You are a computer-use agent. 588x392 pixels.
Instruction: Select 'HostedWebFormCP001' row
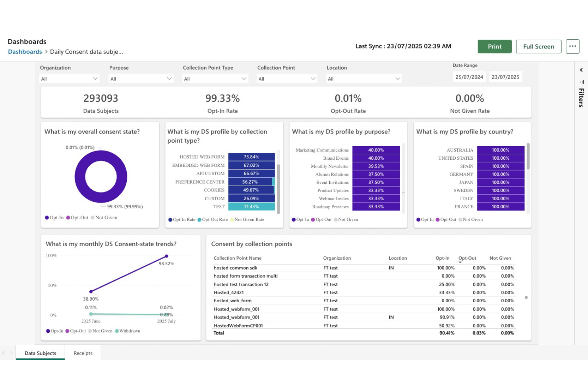364,326
